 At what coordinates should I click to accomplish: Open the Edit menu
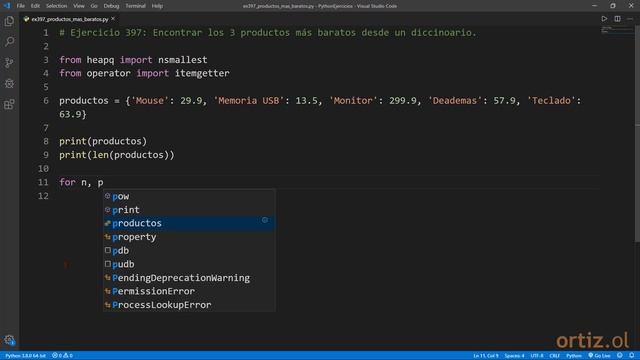(x=36, y=6)
